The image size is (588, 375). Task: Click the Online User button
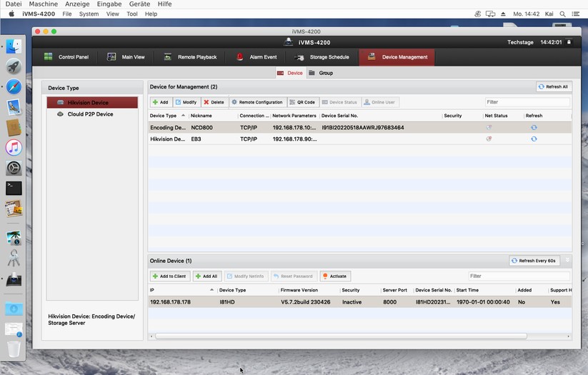coord(380,102)
